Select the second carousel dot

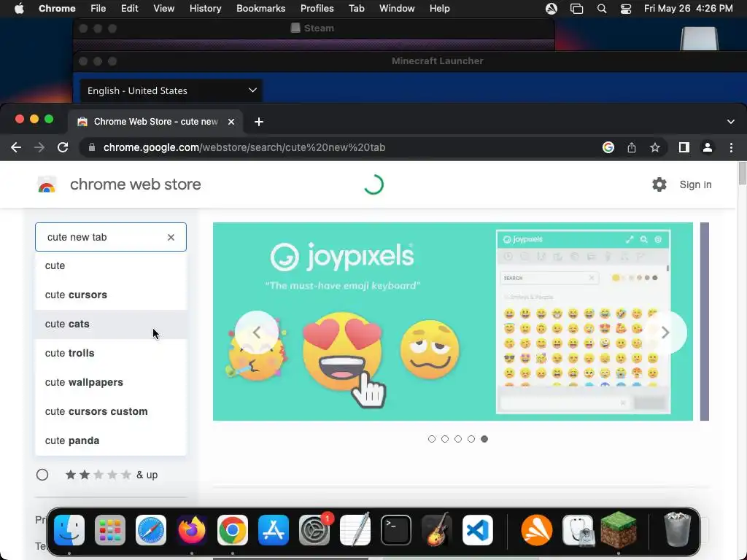pyautogui.click(x=445, y=439)
